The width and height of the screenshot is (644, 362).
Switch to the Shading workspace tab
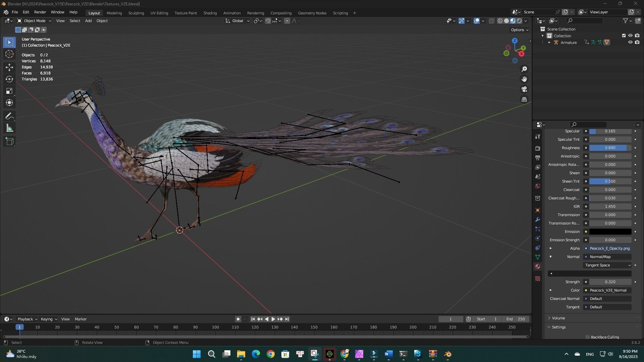(x=210, y=13)
